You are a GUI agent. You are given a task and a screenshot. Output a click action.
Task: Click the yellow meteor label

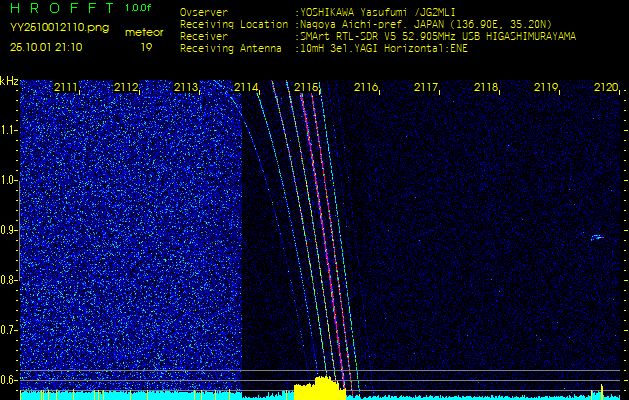(145, 32)
